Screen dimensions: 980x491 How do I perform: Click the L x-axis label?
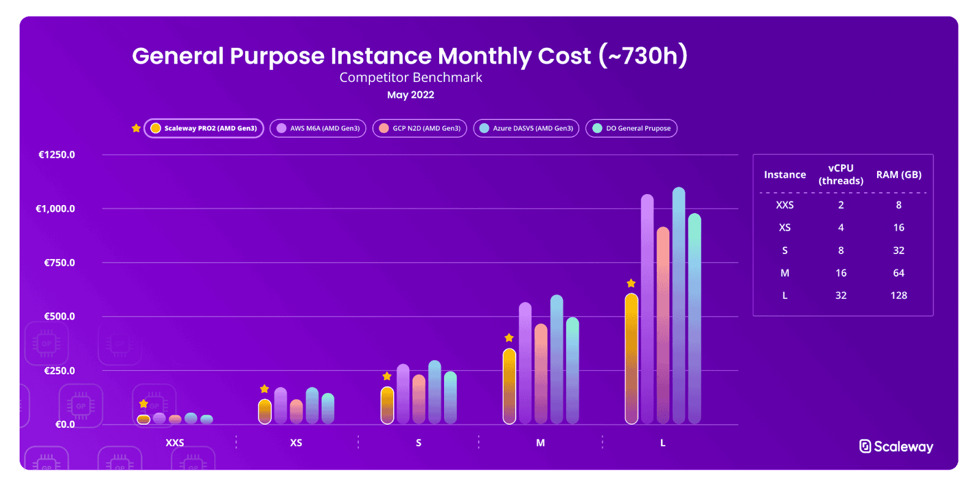click(663, 443)
